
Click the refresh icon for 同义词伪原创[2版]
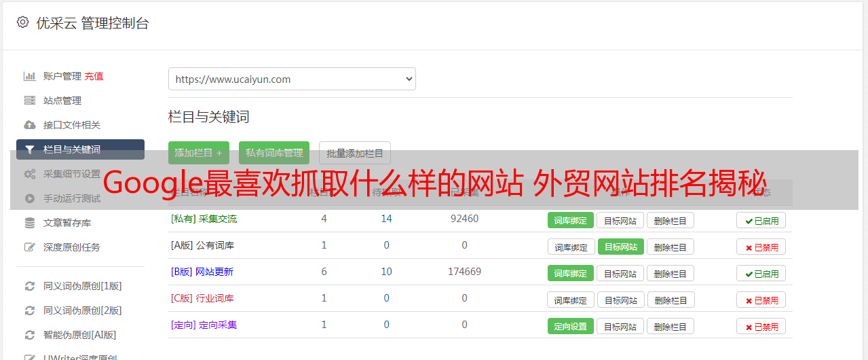coord(29,310)
